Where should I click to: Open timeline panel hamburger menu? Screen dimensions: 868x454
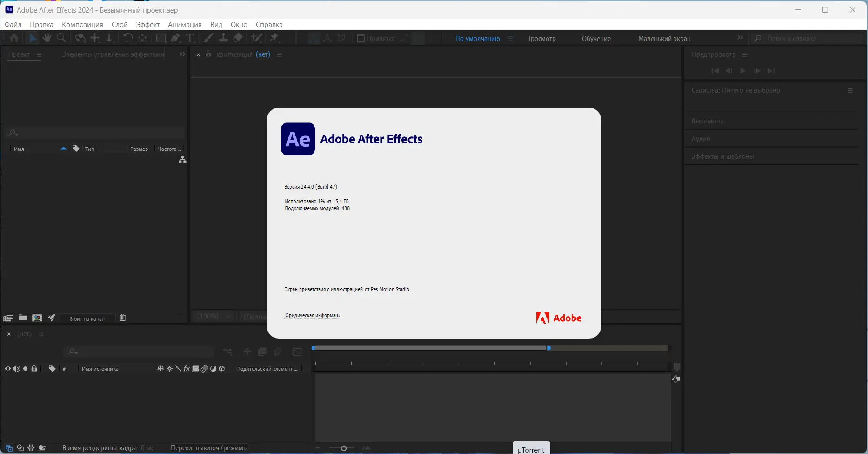coord(41,334)
